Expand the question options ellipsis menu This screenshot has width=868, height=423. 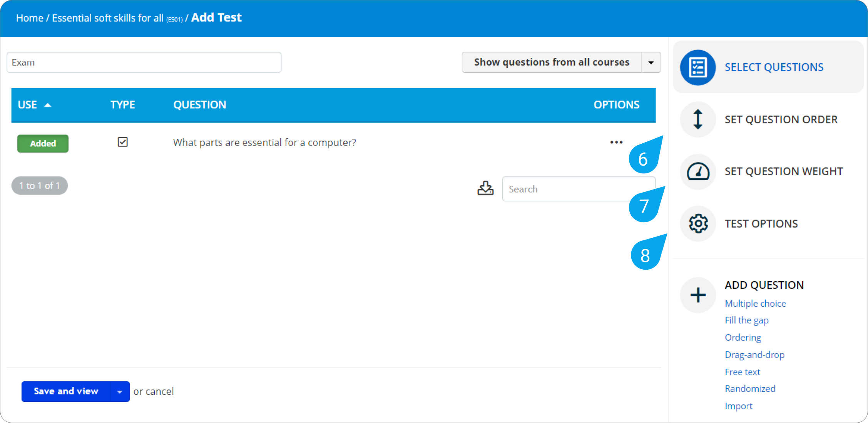(x=616, y=143)
